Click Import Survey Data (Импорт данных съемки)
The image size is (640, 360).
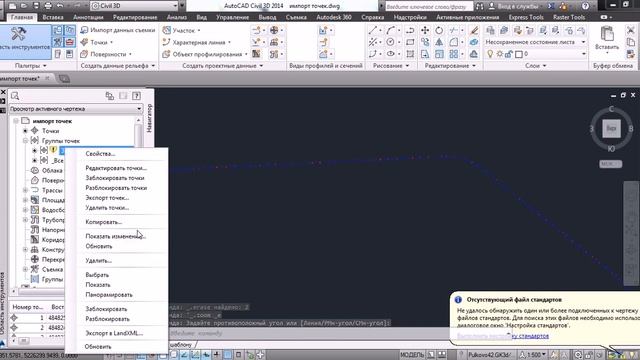pyautogui.click(x=118, y=30)
